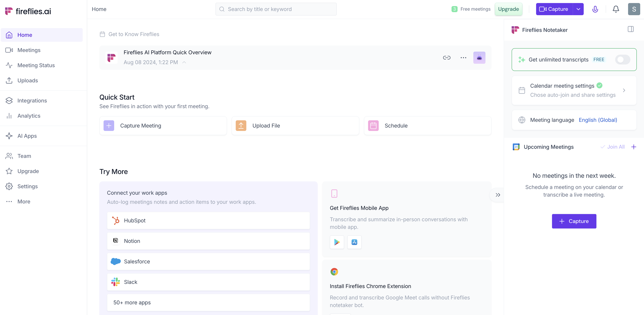Click the mobile phone icon on app card

(334, 194)
